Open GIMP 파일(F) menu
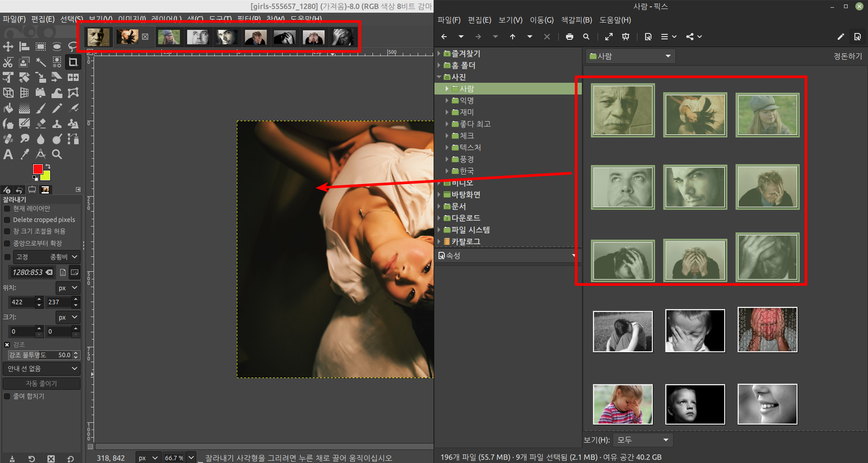This screenshot has height=463, width=868. pyautogui.click(x=14, y=19)
